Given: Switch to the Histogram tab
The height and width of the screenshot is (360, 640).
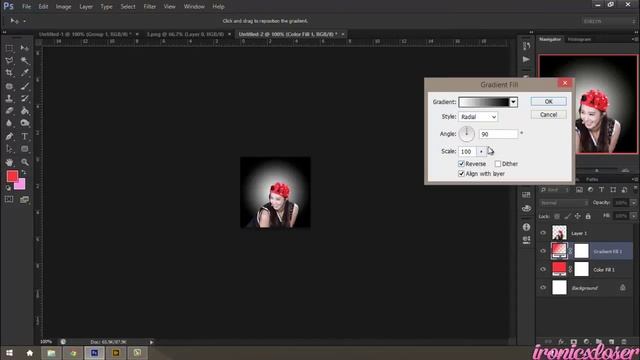Looking at the screenshot, I should [579, 39].
